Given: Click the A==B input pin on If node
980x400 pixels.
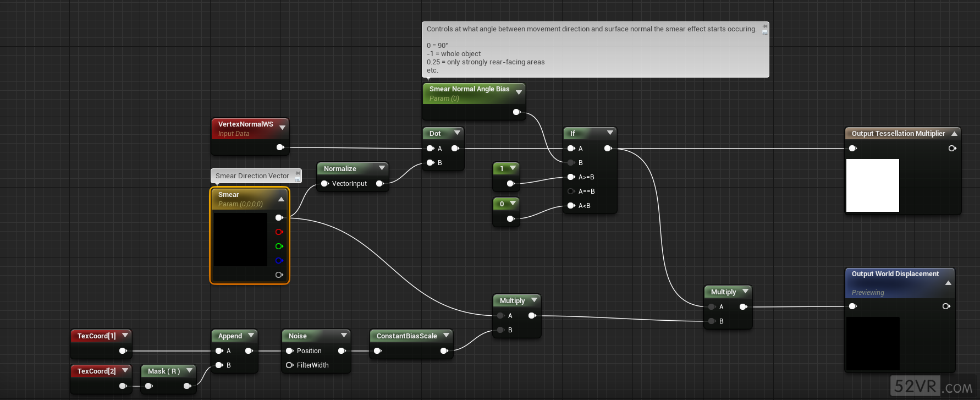Looking at the screenshot, I should pos(571,191).
